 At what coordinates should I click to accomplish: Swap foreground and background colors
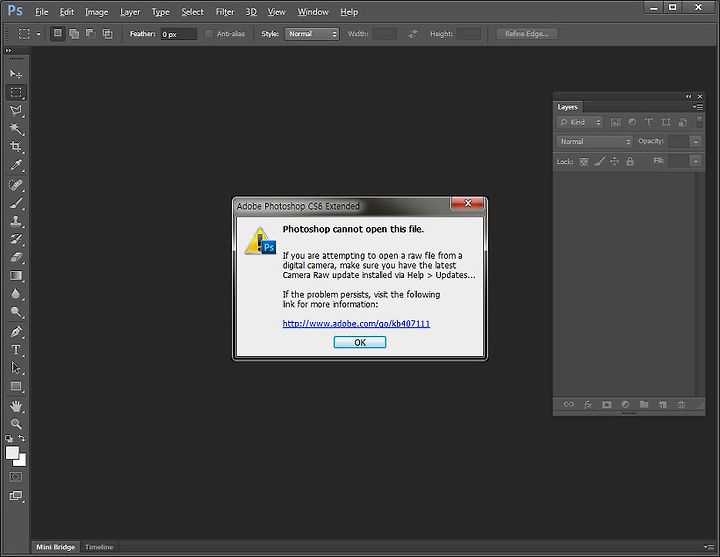point(22,438)
